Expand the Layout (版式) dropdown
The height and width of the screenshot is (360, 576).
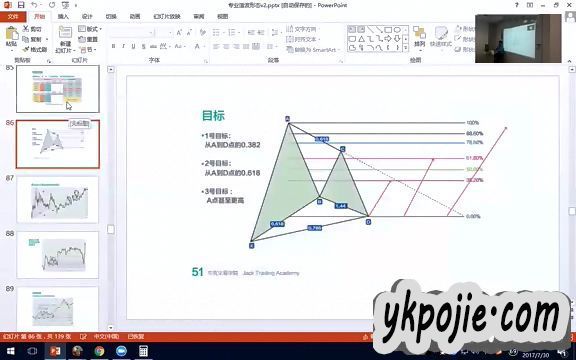tap(90, 29)
